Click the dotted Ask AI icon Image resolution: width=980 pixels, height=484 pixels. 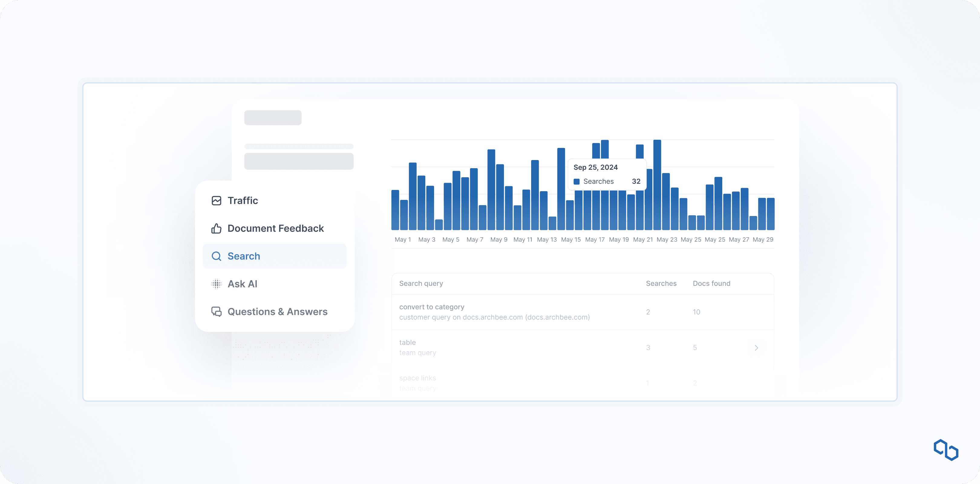pos(216,284)
